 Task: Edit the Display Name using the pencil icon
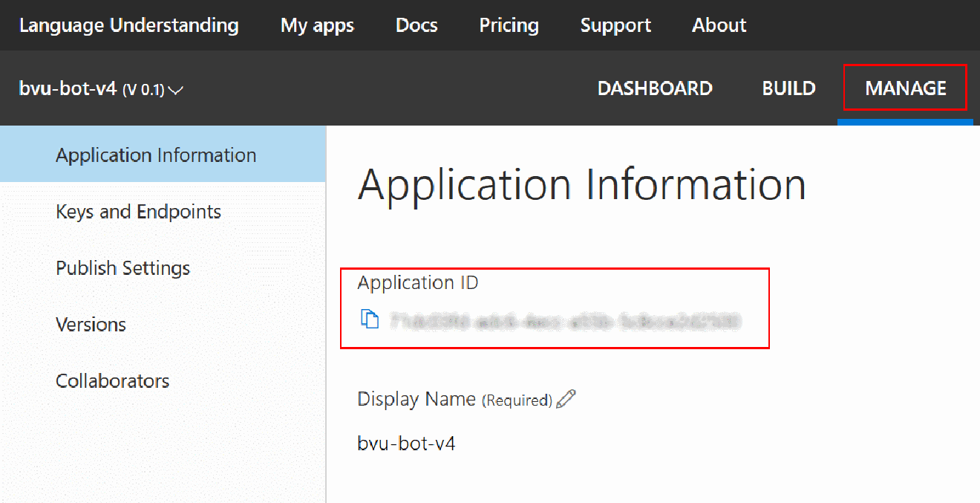click(566, 398)
